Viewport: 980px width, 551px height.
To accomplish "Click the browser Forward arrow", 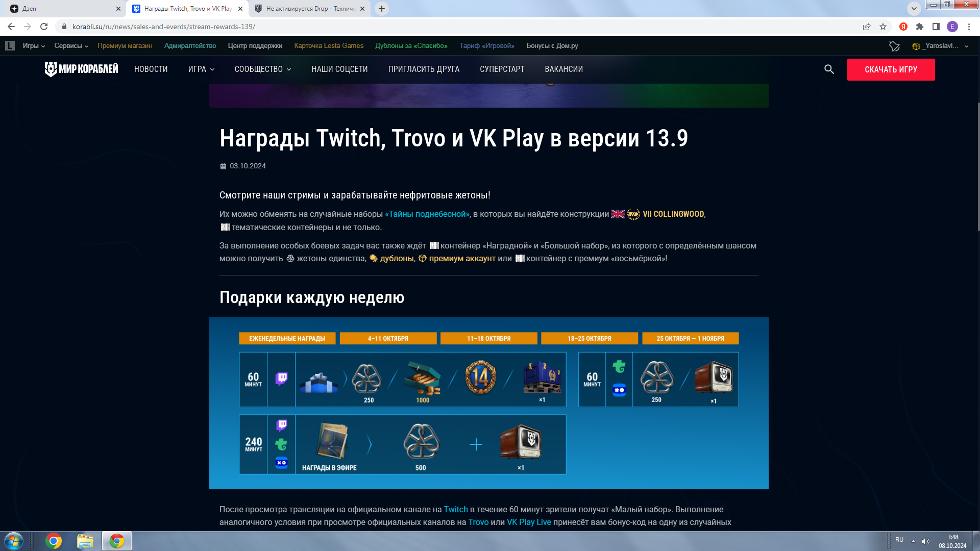I will pos(28,27).
